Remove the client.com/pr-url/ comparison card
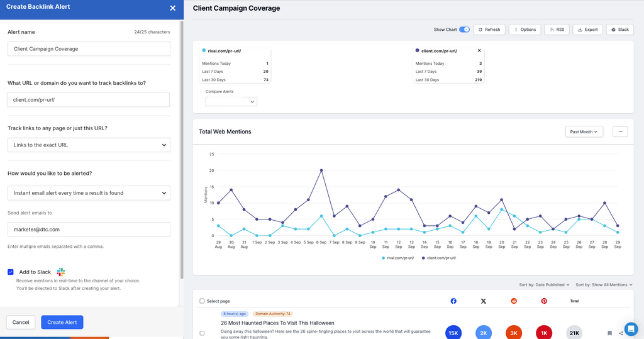The height and width of the screenshot is (339, 644). tap(479, 51)
